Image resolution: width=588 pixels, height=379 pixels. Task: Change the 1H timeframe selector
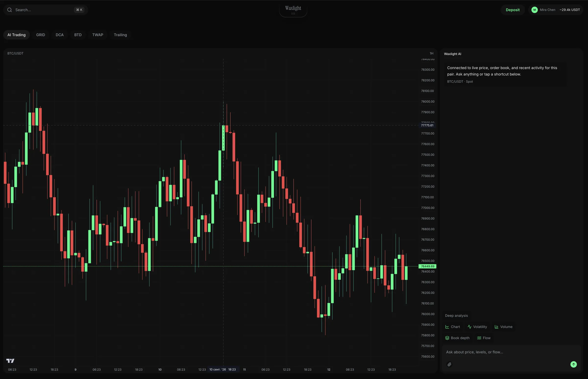pyautogui.click(x=431, y=53)
